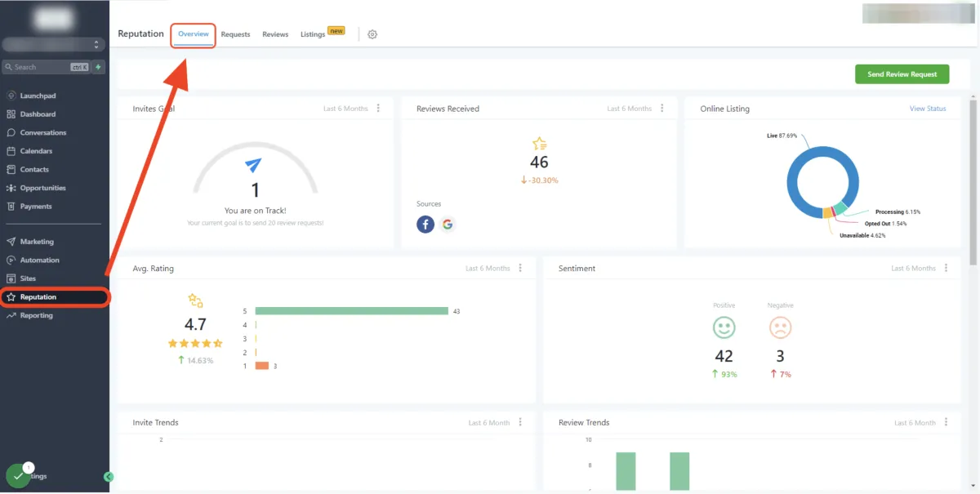Click the View Status link
The height and width of the screenshot is (494, 980).
[928, 109]
